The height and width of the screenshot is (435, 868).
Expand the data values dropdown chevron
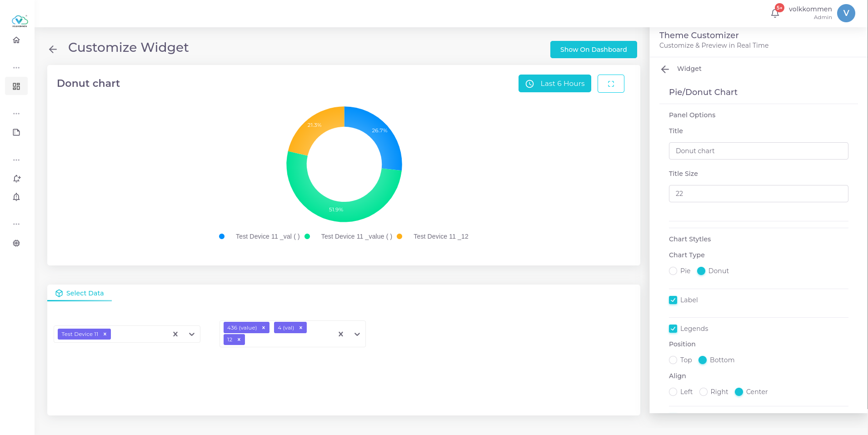pyautogui.click(x=357, y=334)
